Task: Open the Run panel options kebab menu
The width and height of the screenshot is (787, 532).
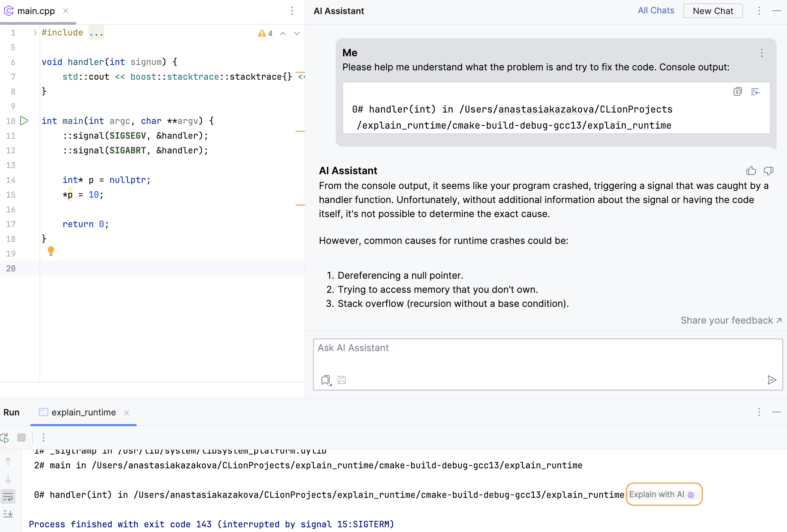Action: tap(759, 412)
